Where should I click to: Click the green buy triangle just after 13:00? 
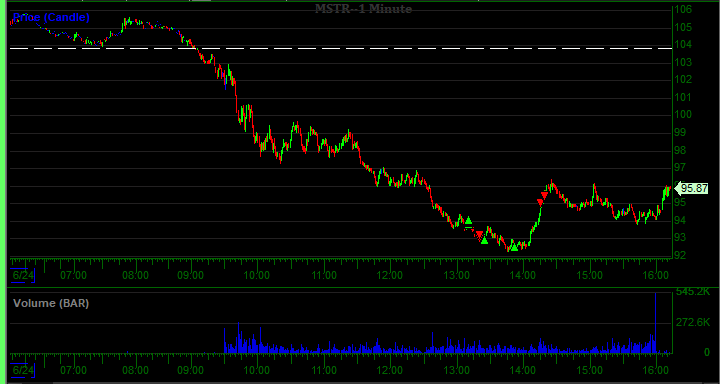[468, 220]
